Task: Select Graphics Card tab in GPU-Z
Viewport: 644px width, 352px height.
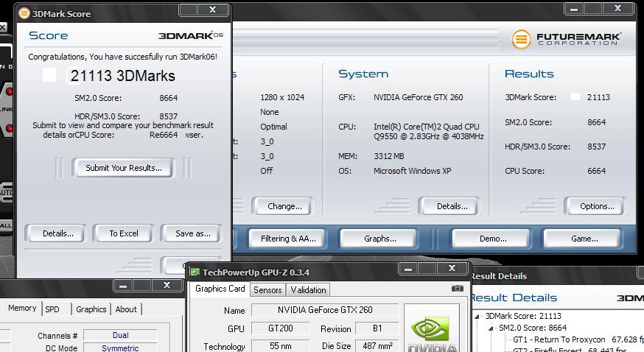Action: (x=220, y=289)
